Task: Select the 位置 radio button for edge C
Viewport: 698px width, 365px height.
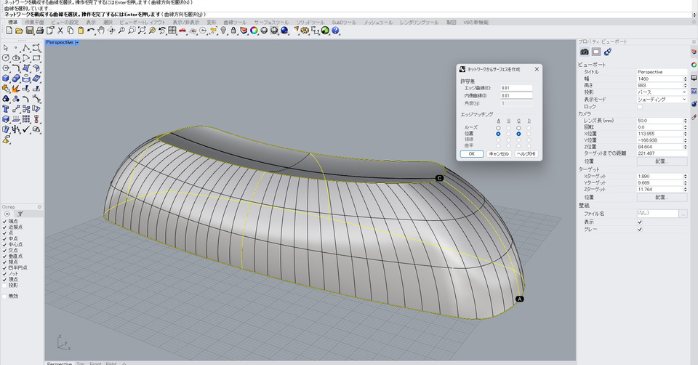Action: (519, 134)
